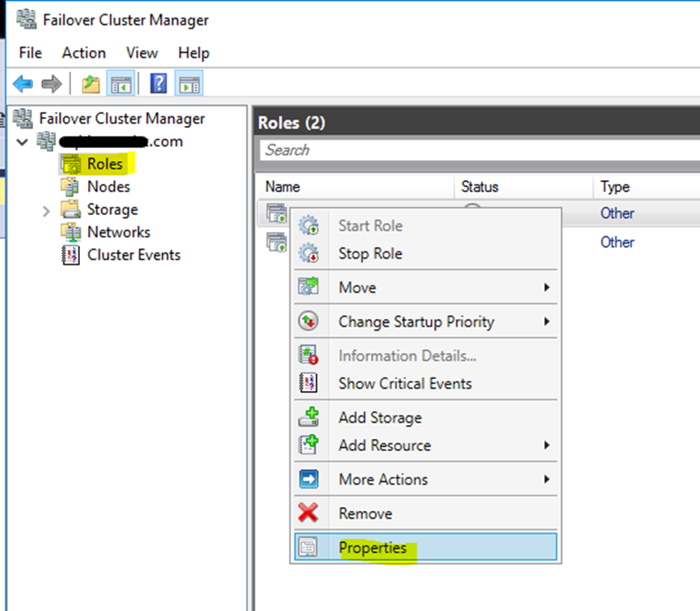Click the Move menu entry icon
This screenshot has height=611, width=700.
pyautogui.click(x=309, y=287)
